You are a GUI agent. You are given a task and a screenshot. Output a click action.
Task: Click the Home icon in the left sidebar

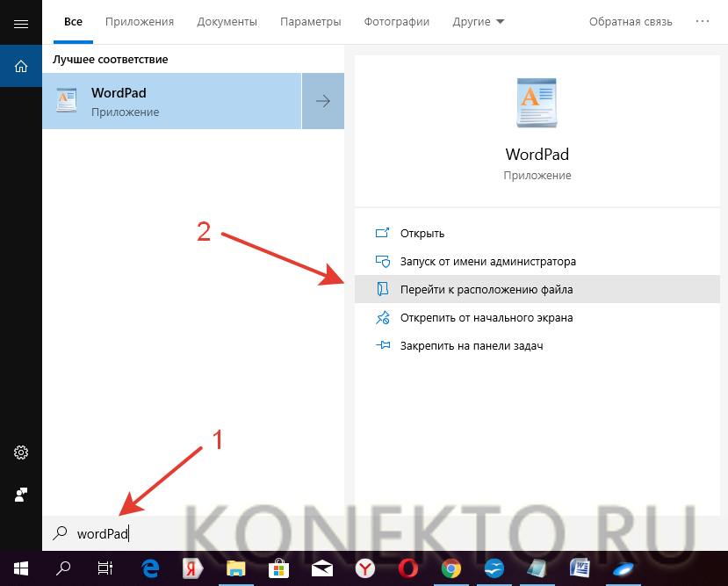pyautogui.click(x=20, y=66)
